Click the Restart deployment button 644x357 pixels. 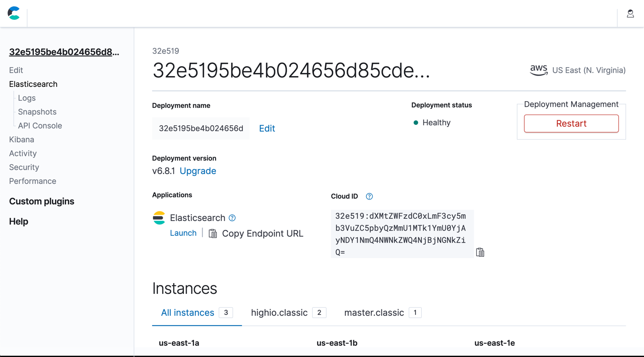571,123
